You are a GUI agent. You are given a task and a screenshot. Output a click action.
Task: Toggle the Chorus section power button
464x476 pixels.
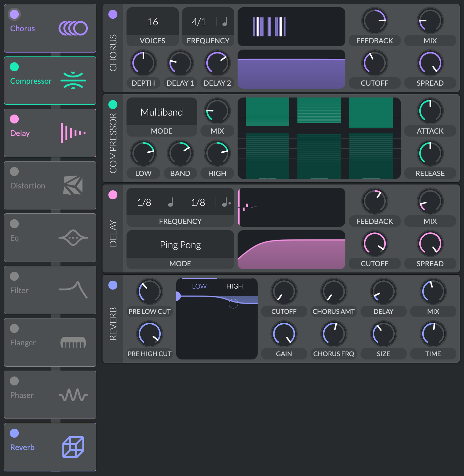click(x=113, y=14)
